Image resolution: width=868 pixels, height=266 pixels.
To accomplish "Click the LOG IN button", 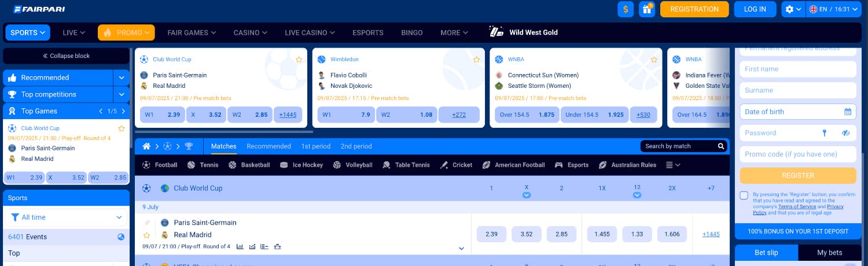I will coord(755,9).
